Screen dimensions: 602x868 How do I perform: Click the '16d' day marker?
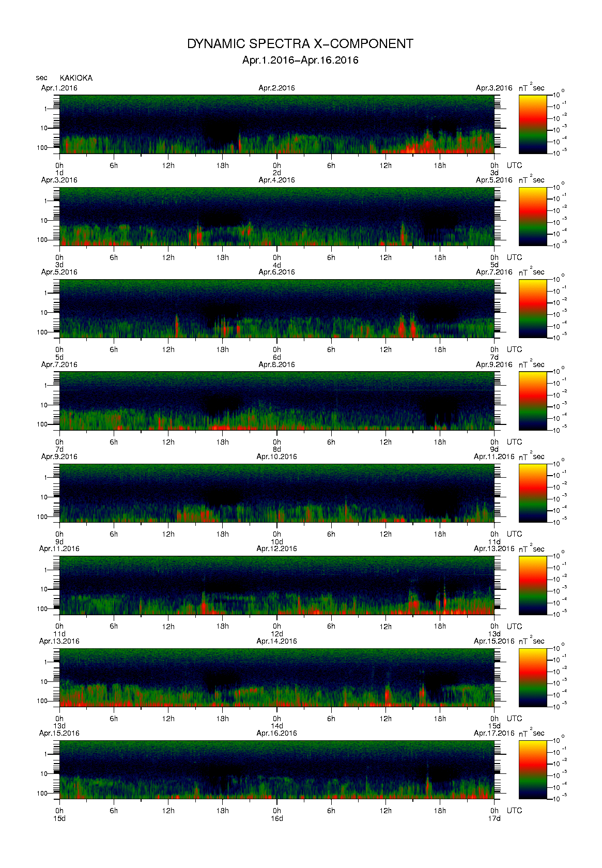[277, 818]
